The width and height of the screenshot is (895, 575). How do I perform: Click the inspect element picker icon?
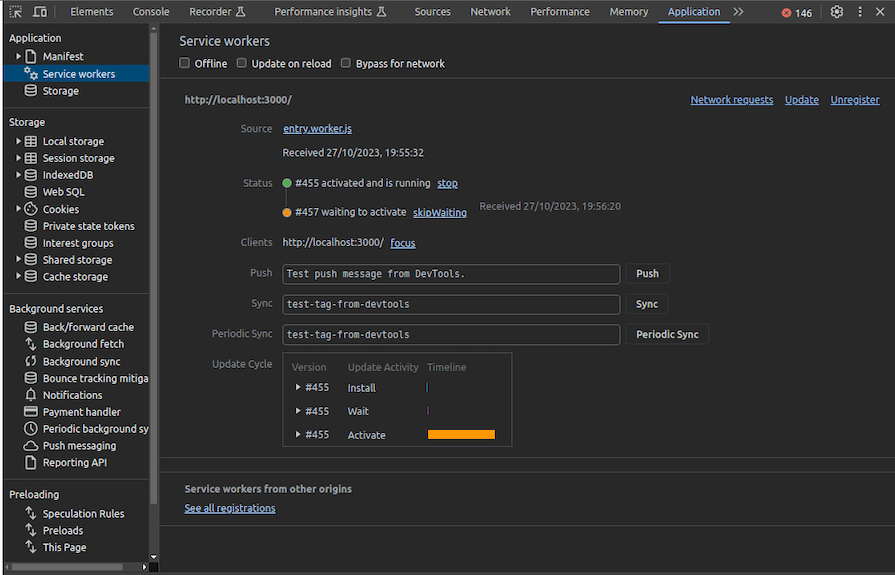click(x=15, y=12)
